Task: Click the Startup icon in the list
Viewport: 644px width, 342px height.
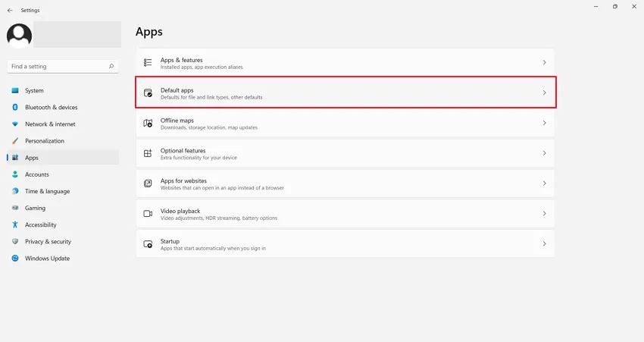Action: [x=148, y=244]
